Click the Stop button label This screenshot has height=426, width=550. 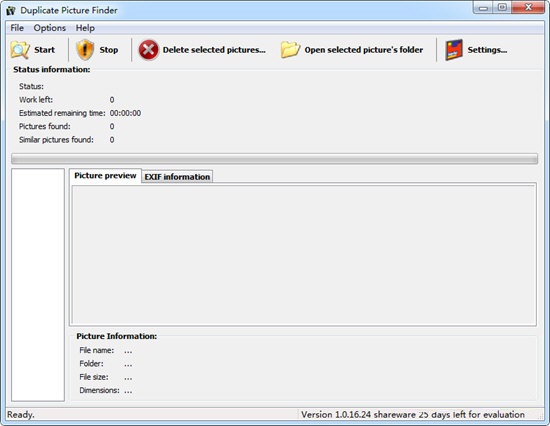click(x=109, y=50)
